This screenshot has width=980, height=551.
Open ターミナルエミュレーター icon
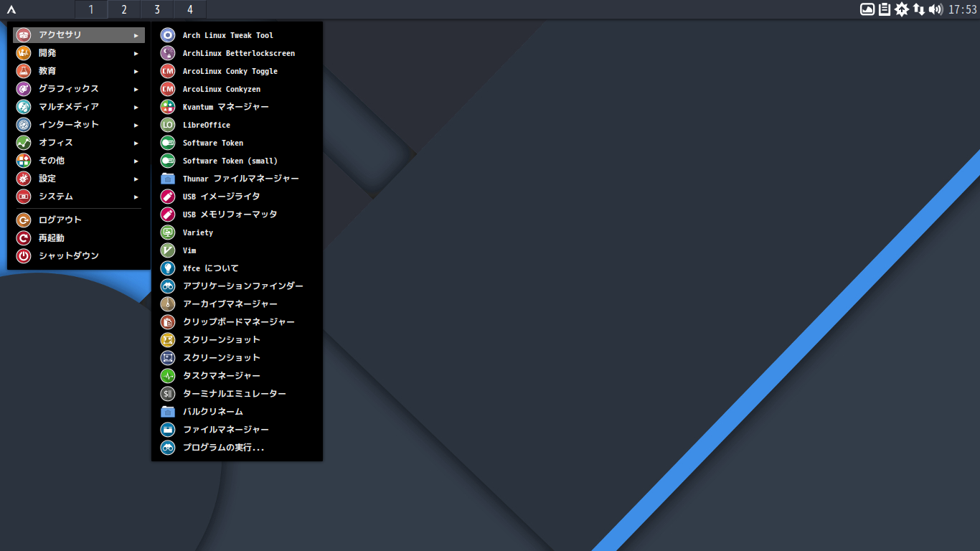click(x=167, y=394)
